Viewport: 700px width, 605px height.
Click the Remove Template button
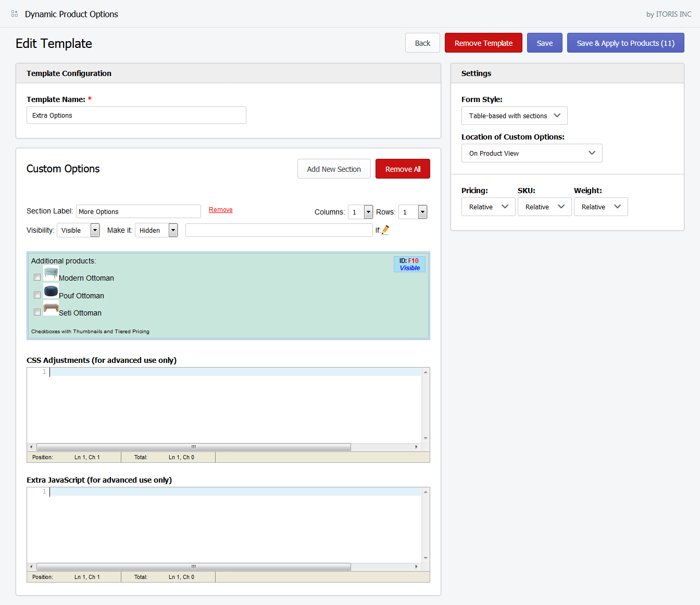(x=483, y=43)
